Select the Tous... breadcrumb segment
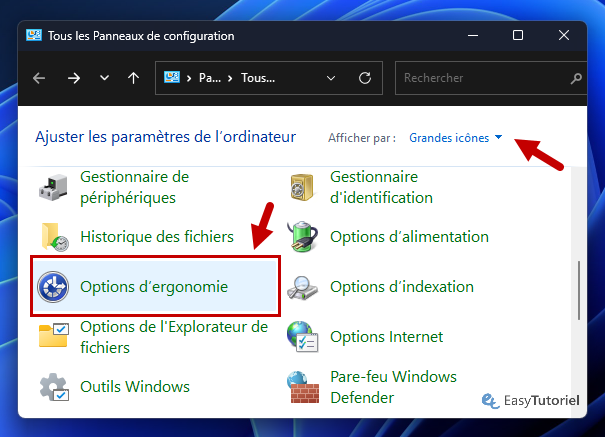The width and height of the screenshot is (605, 437). 258,78
